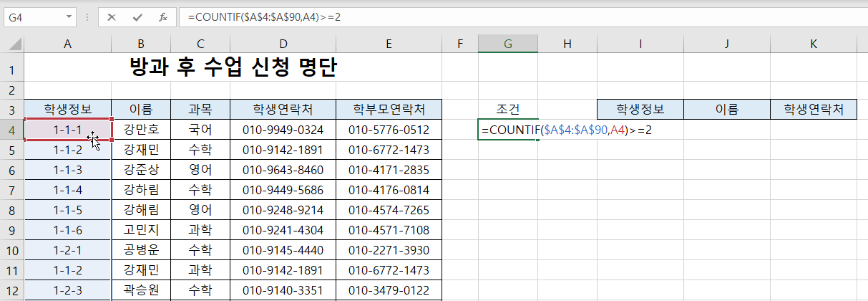Click cell G4 containing the COUNTIF formula
The image size is (868, 301).
[x=508, y=130]
